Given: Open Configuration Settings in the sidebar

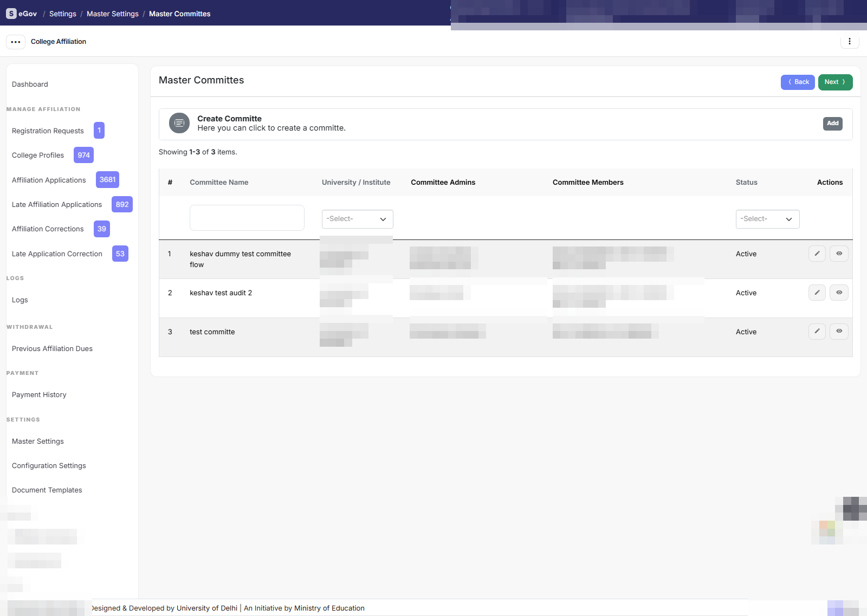Looking at the screenshot, I should 49,466.
